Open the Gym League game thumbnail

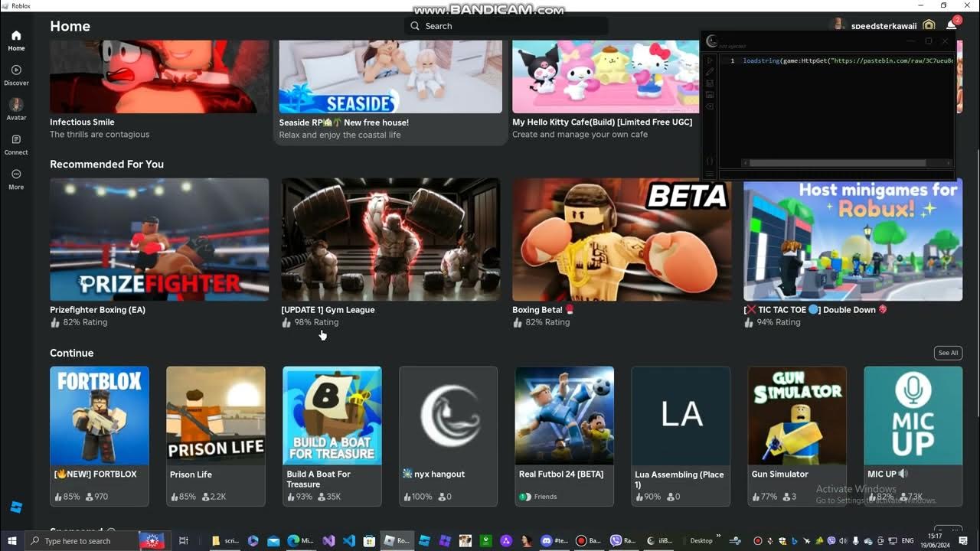[390, 240]
